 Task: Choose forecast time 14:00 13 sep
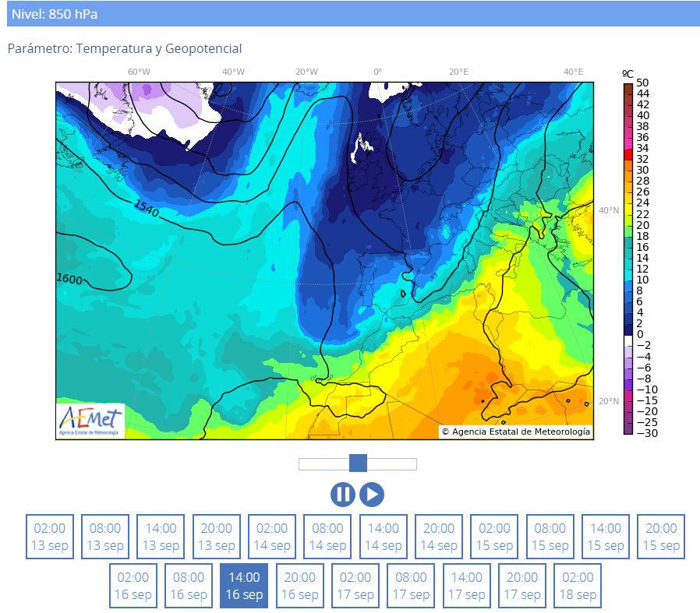click(161, 537)
